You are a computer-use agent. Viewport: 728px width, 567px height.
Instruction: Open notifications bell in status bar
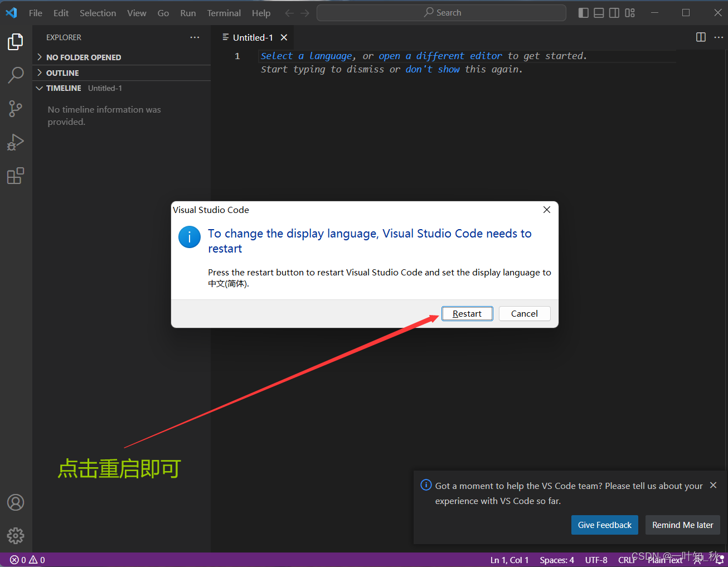pyautogui.click(x=719, y=560)
